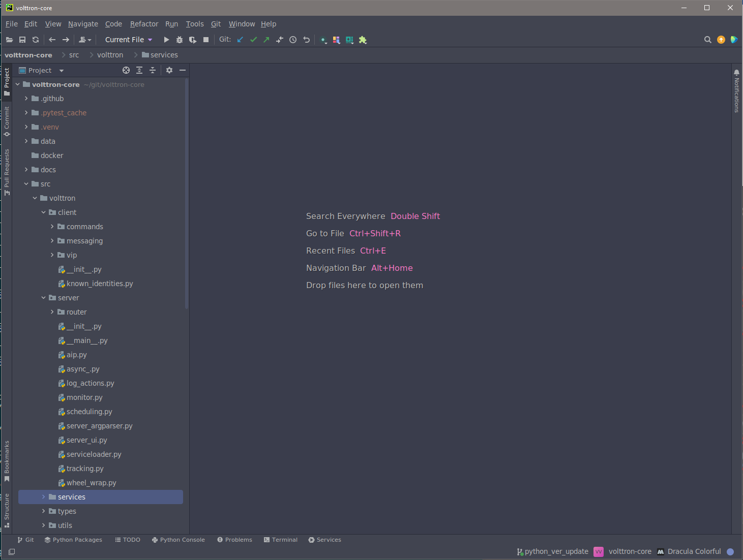Expand the services folder
This screenshot has height=560, width=743.
point(44,497)
